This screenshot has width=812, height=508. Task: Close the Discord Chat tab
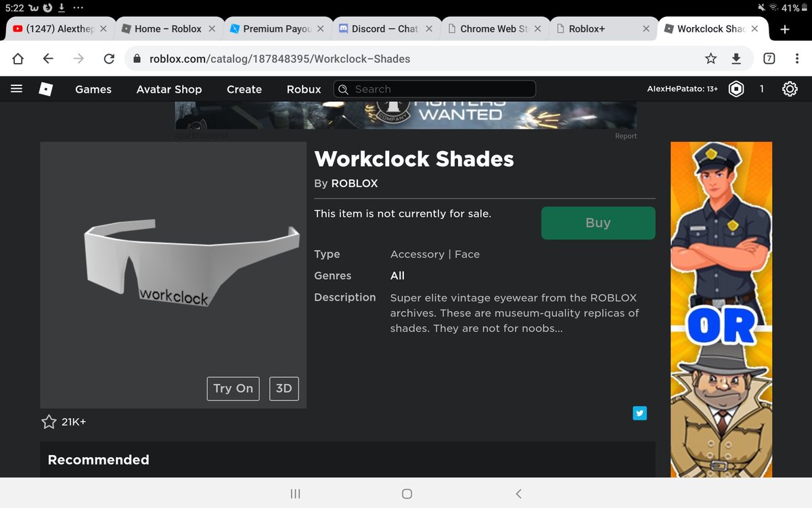[429, 29]
